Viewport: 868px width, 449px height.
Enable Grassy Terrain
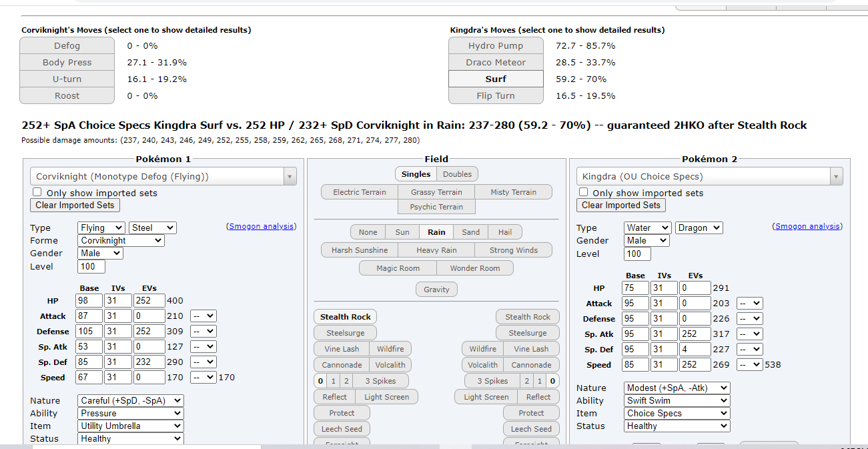[437, 192]
